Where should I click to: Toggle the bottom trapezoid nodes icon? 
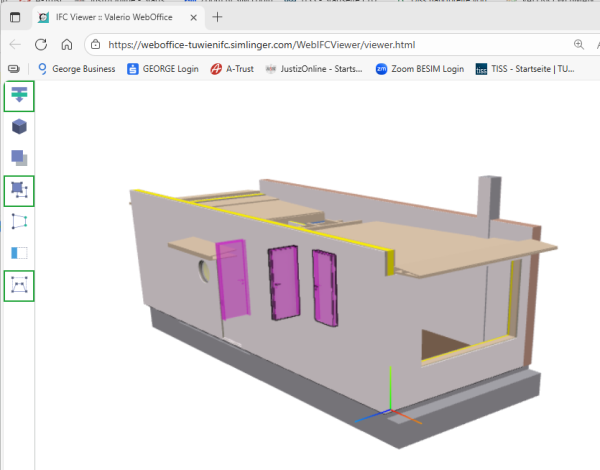pyautogui.click(x=19, y=285)
